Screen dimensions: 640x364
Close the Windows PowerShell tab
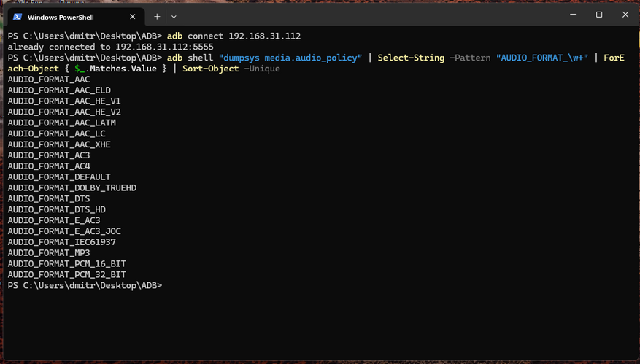pos(131,16)
